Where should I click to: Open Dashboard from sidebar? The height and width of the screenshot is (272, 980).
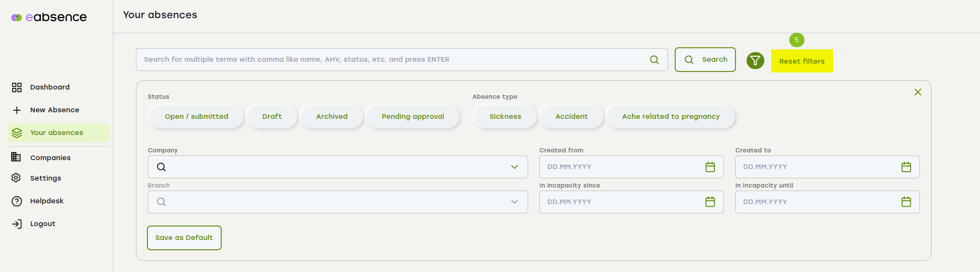click(x=50, y=87)
